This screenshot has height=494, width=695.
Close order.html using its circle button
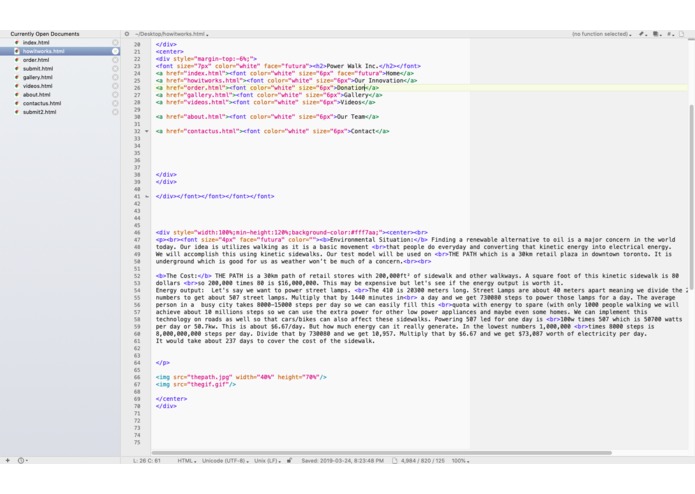(x=115, y=60)
